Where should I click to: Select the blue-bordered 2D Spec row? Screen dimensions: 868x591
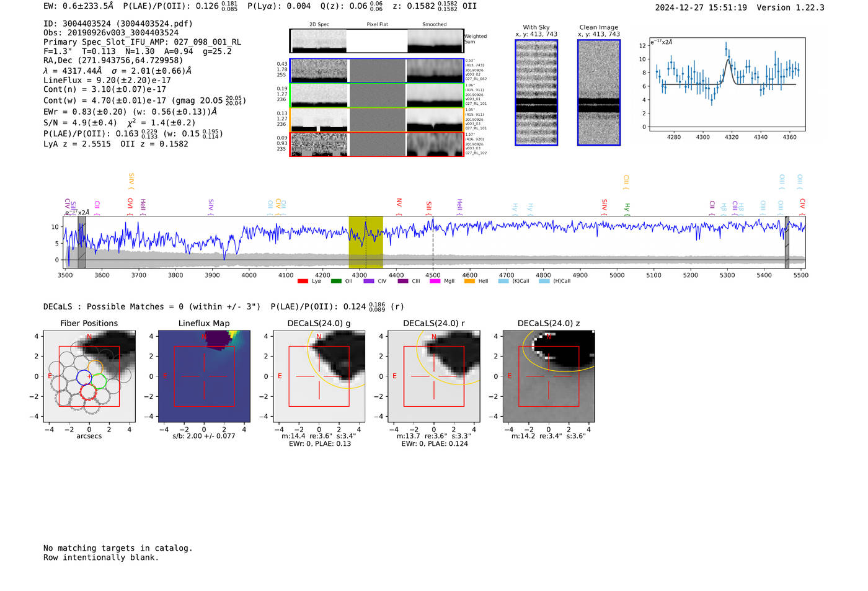click(376, 71)
